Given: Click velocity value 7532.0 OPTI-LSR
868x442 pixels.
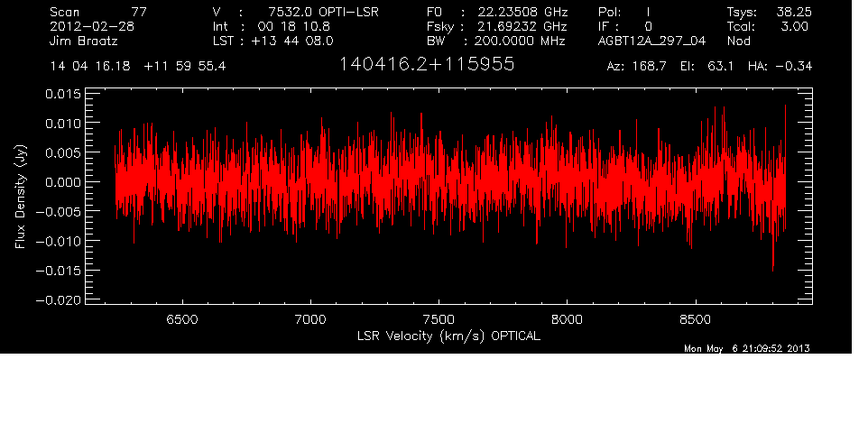Looking at the screenshot, I should [x=323, y=12].
